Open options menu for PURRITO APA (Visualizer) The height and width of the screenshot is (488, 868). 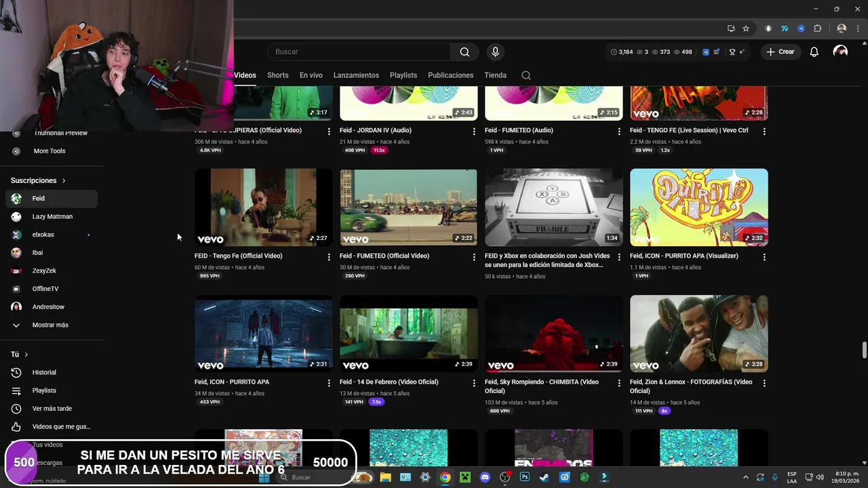coord(764,257)
